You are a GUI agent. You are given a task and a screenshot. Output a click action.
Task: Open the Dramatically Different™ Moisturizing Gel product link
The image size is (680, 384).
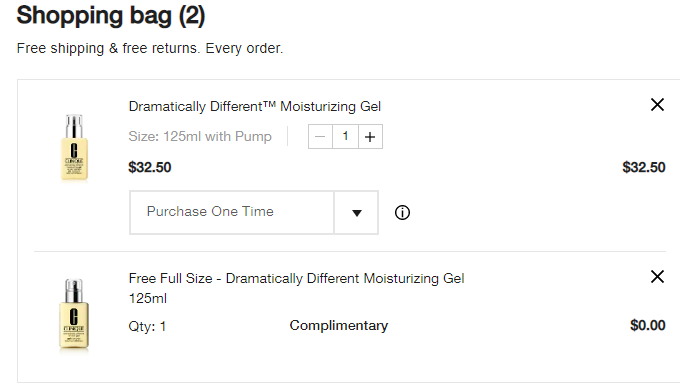tap(255, 106)
